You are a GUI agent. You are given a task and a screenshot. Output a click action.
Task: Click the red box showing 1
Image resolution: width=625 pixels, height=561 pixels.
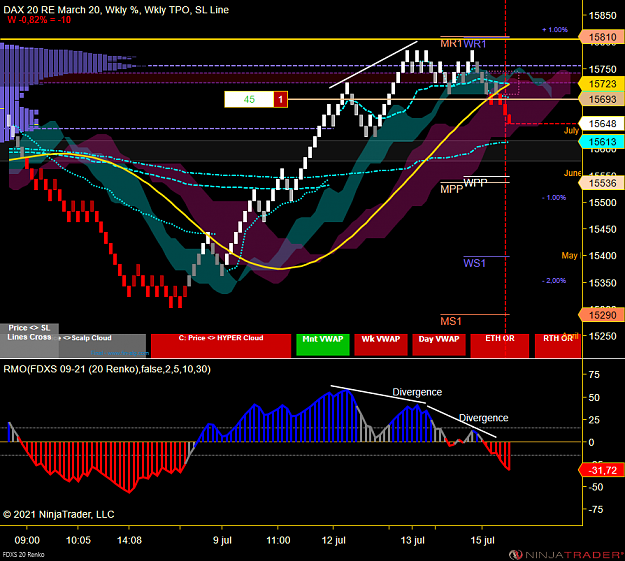(x=281, y=99)
